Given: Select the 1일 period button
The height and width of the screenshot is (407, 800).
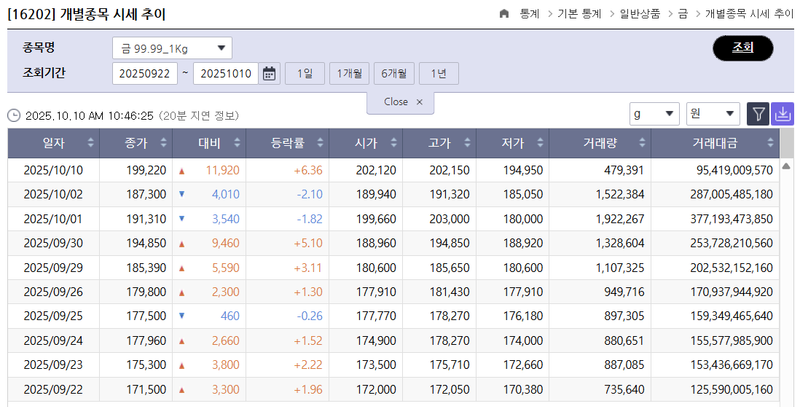Looking at the screenshot, I should [304, 74].
